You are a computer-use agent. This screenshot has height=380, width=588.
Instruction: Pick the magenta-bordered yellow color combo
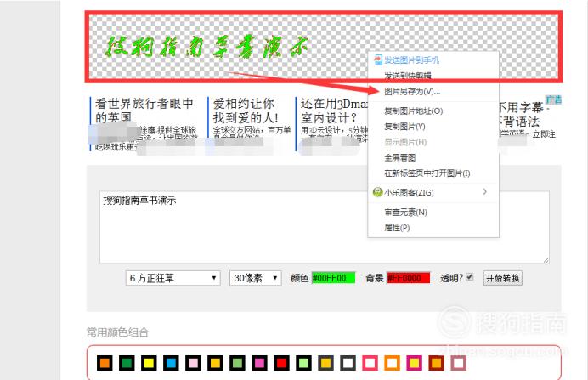point(415,363)
